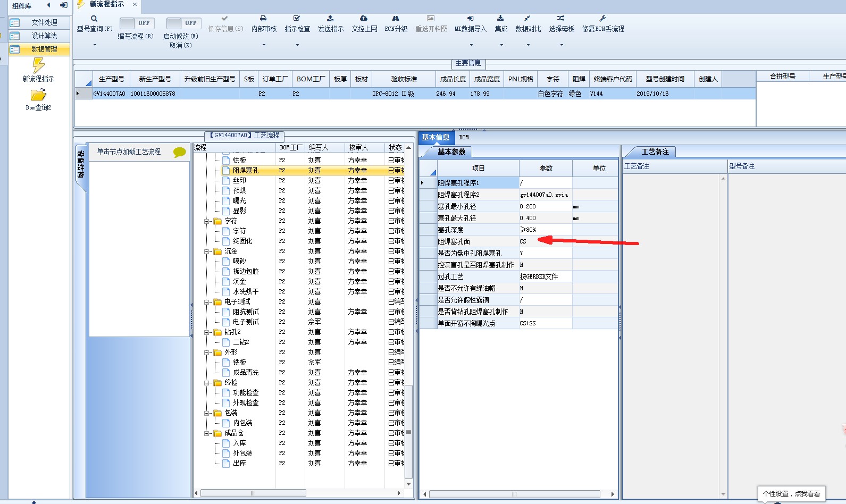Open dropdown arrow under MI数据导入
Screen dimensions: 846x504
tap(471, 45)
